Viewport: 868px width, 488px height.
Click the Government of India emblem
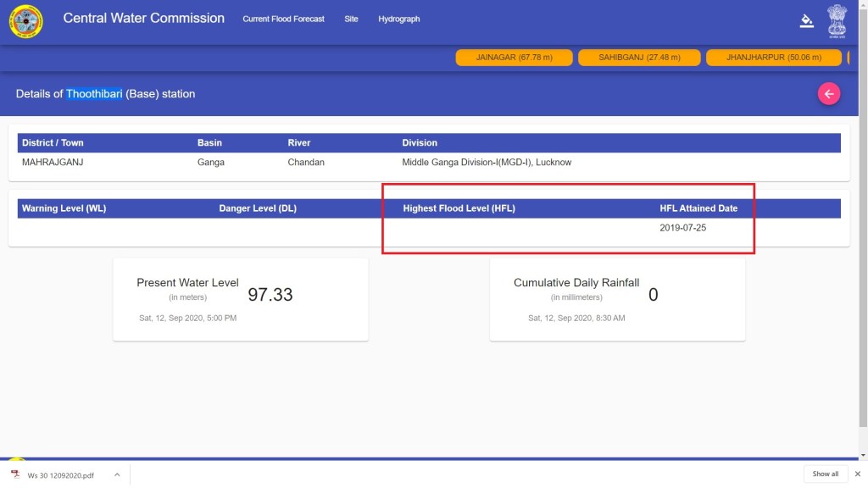(x=837, y=21)
